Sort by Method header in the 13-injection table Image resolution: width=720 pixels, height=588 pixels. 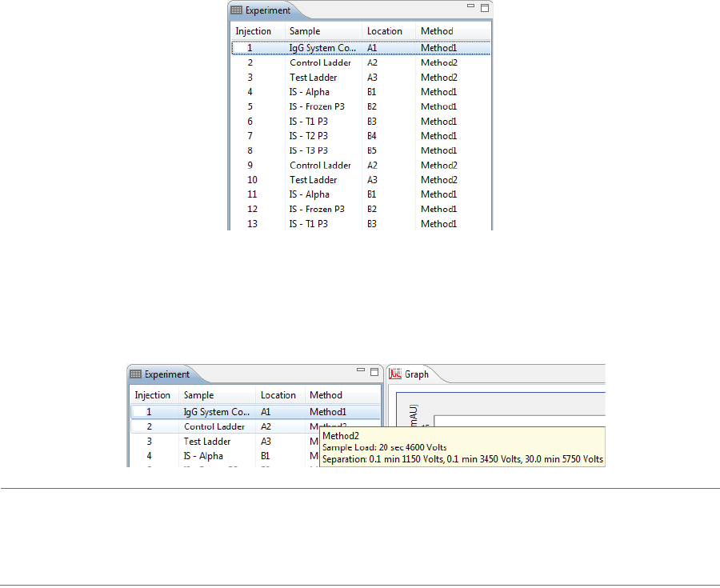(454, 31)
